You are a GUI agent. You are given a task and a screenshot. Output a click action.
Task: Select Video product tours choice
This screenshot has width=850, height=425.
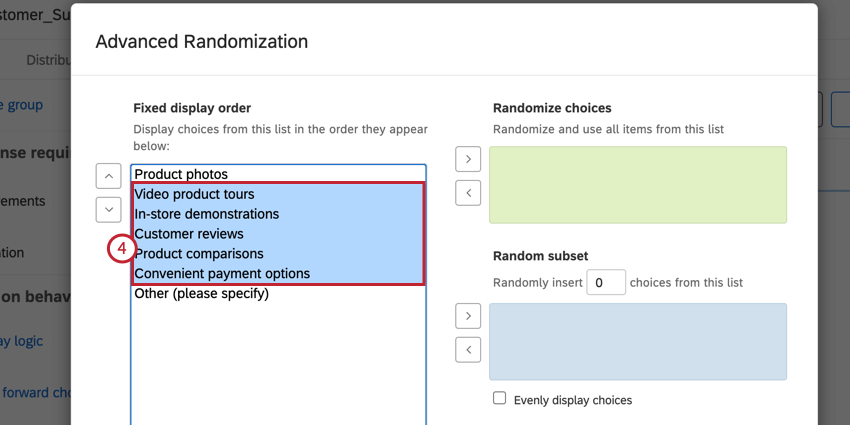[194, 194]
